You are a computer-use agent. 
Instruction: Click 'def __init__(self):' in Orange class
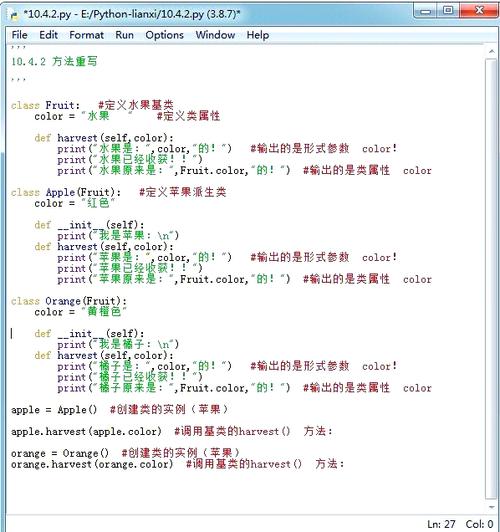[x=89, y=334]
